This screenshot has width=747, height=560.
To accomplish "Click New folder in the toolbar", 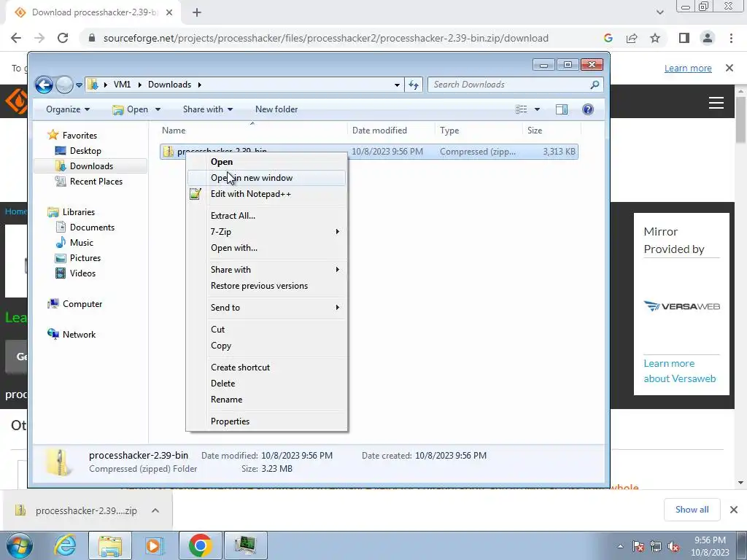I will coord(276,109).
